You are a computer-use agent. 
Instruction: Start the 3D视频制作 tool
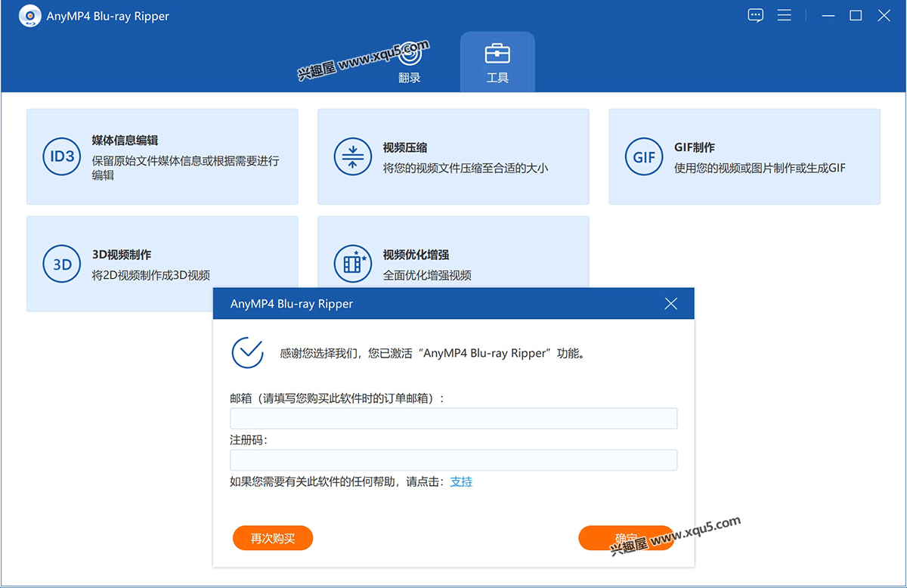click(163, 264)
